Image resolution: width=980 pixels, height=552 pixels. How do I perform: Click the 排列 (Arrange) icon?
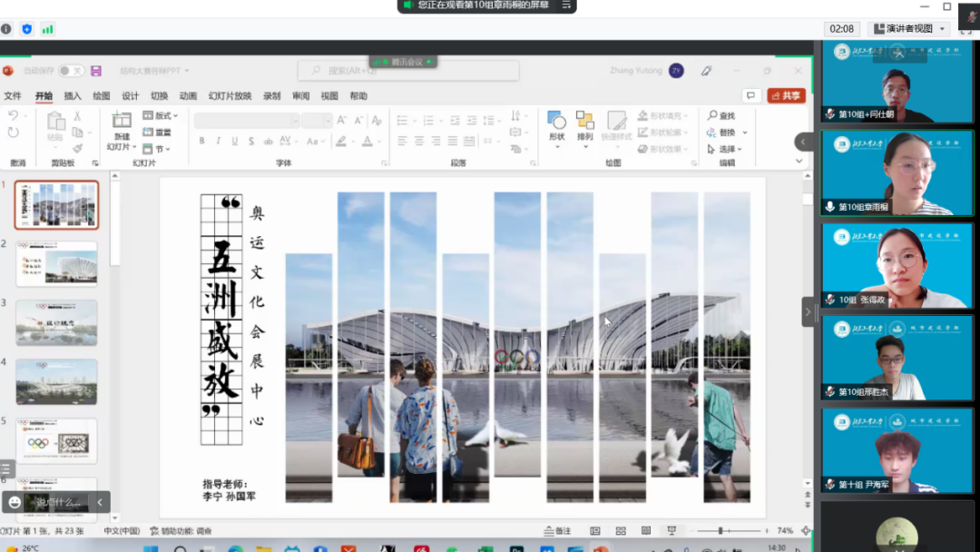(x=585, y=122)
